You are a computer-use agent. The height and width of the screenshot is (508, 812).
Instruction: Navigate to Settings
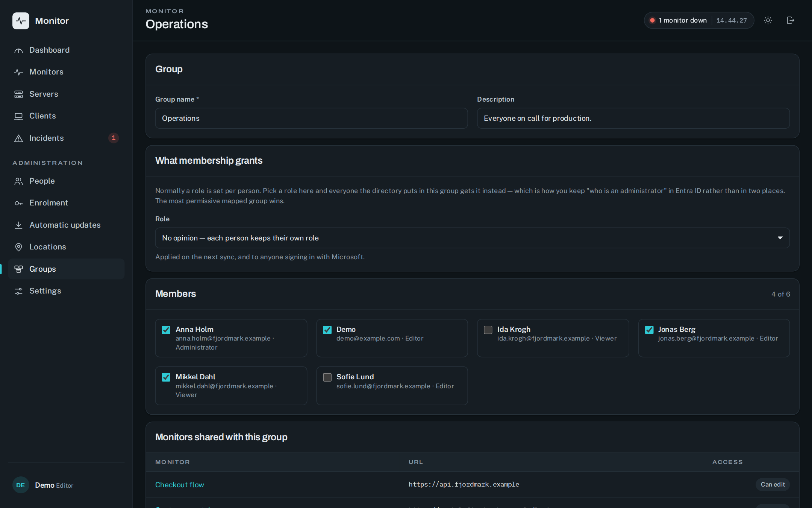pos(66,291)
